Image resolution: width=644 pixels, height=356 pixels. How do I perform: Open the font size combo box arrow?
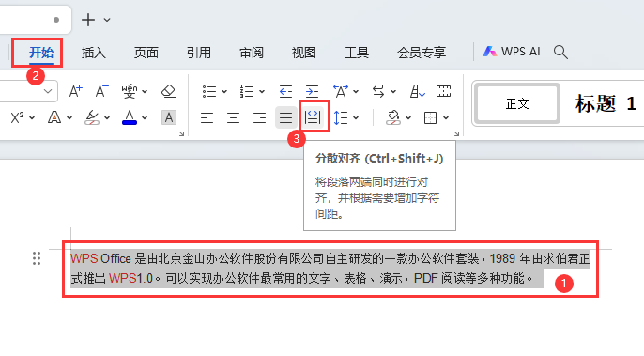48,91
